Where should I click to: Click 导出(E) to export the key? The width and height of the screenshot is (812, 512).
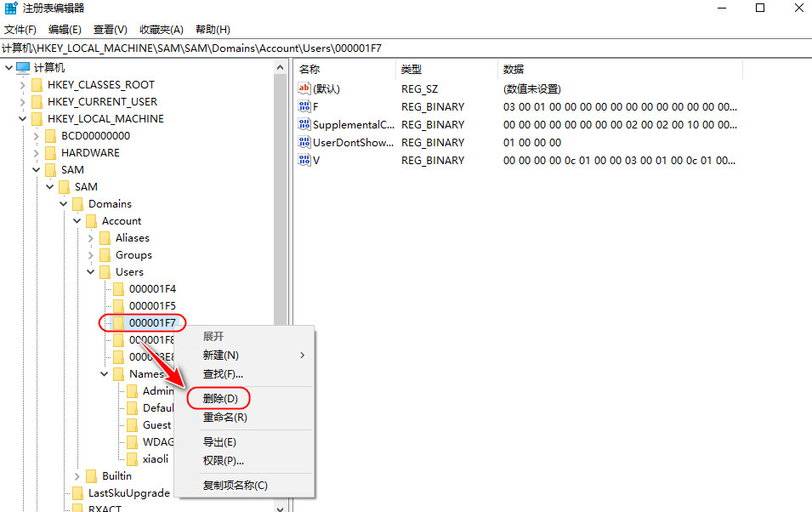(220, 442)
